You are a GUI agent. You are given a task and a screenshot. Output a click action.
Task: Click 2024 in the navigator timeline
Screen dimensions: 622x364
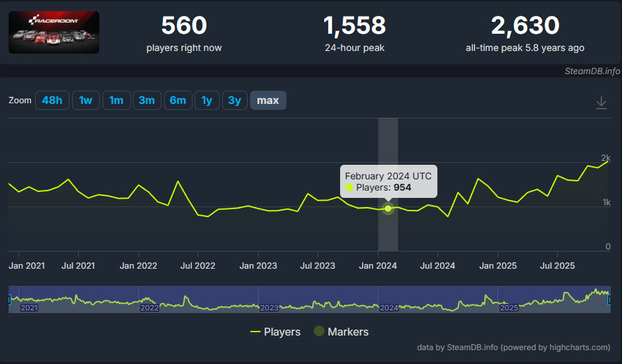(x=388, y=308)
